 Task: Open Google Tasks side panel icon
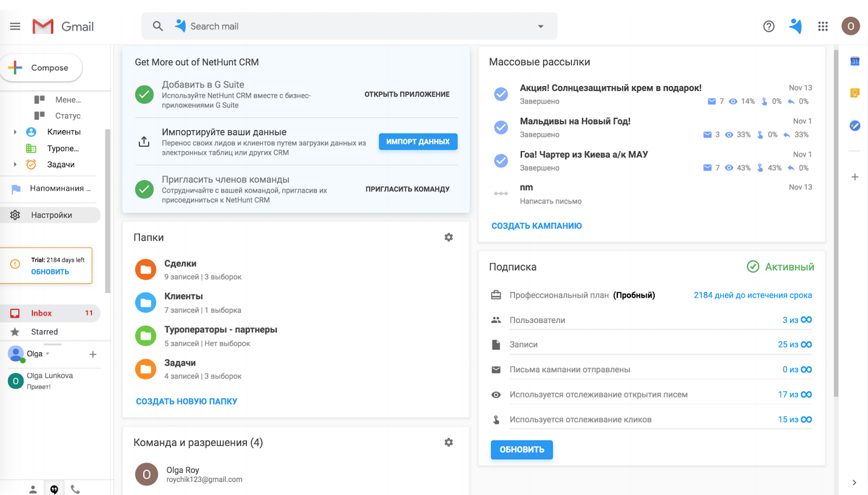click(855, 126)
